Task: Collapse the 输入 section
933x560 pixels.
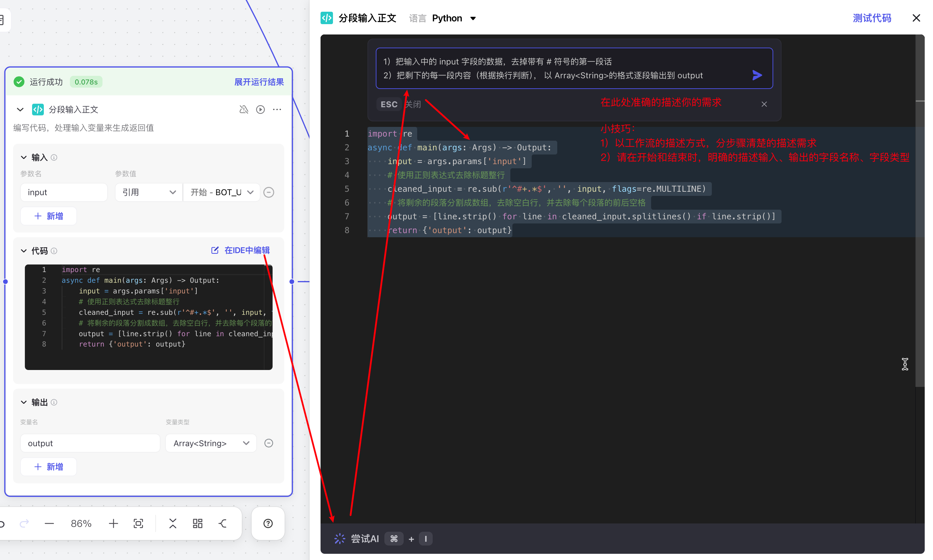Action: (24, 157)
